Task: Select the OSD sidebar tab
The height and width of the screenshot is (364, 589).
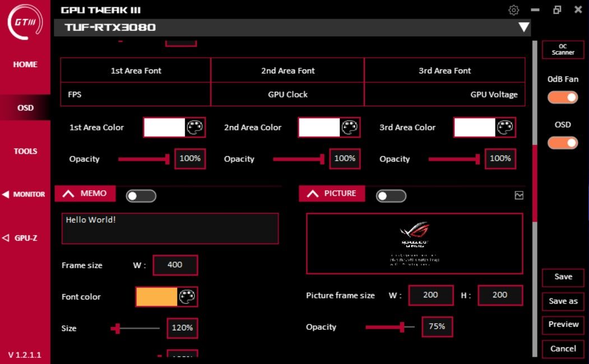Action: [25, 108]
